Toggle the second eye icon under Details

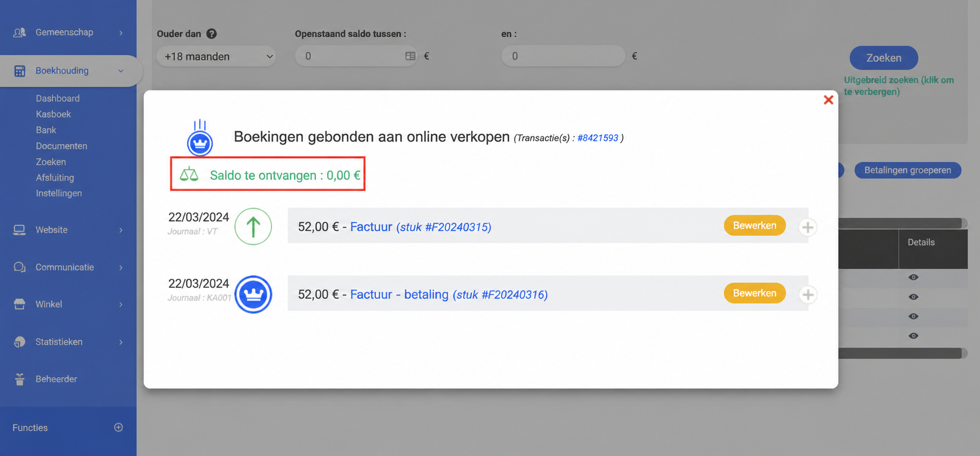913,297
